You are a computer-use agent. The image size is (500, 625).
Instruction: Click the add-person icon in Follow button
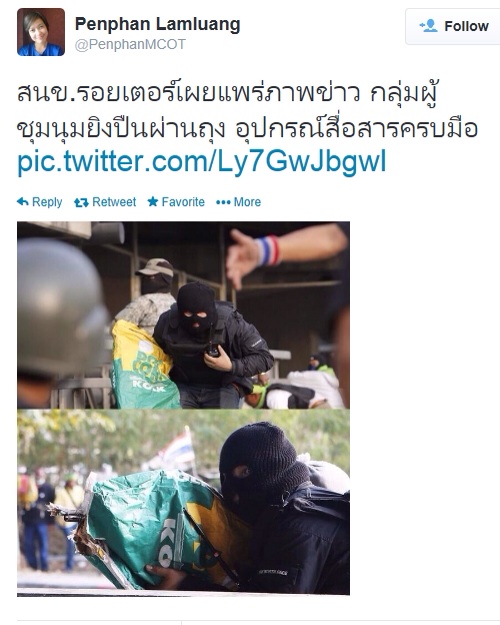tap(429, 26)
